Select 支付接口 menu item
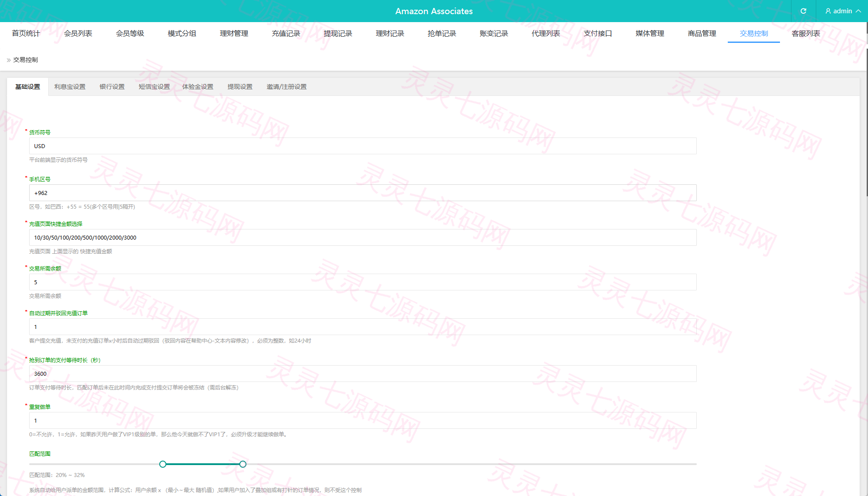 tap(598, 34)
